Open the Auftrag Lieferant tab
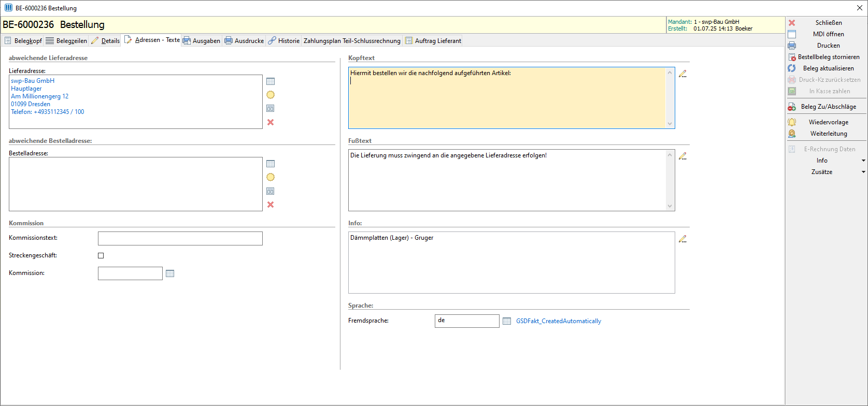 [433, 40]
